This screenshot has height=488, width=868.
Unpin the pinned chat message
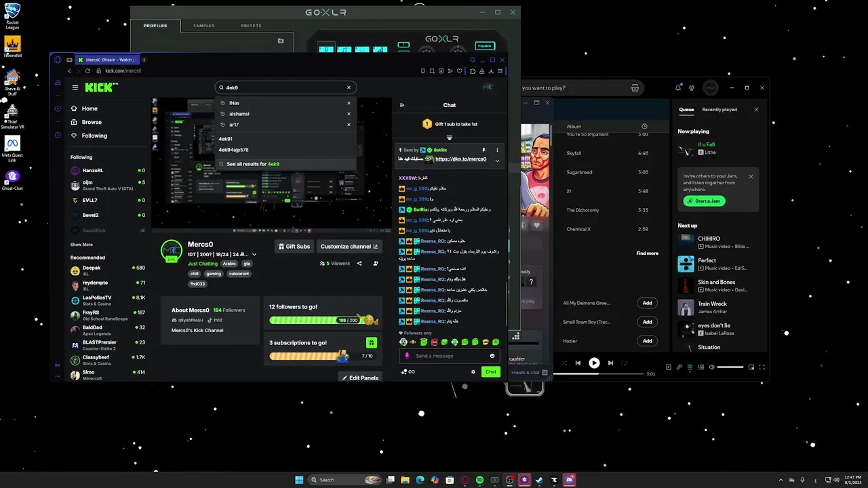click(484, 150)
